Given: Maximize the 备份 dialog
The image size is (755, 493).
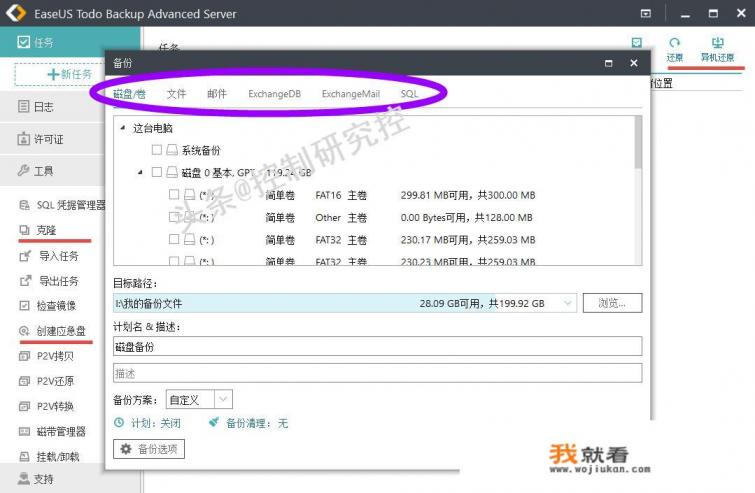Looking at the screenshot, I should [609, 63].
